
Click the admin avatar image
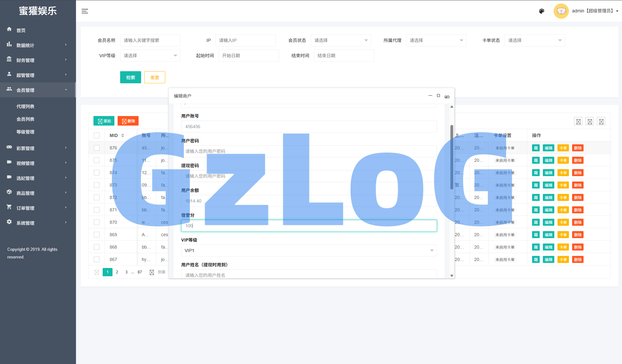point(561,11)
